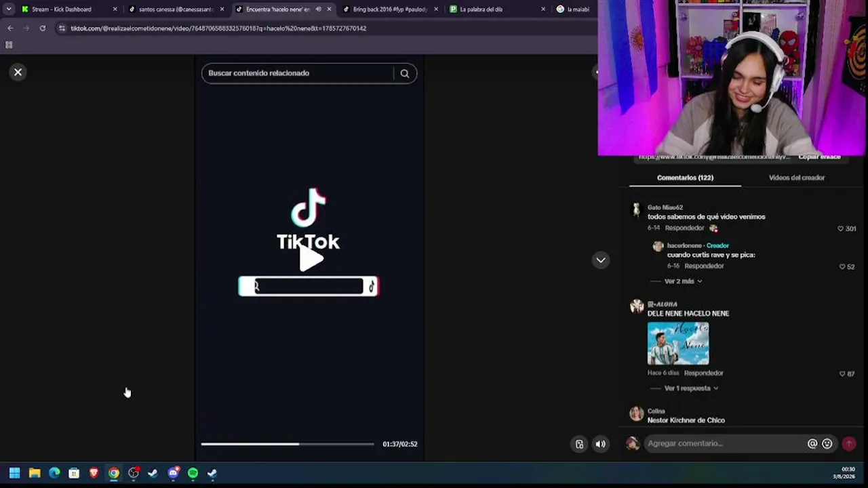Reply to hacerlonene creator comment via Responder

point(705,266)
